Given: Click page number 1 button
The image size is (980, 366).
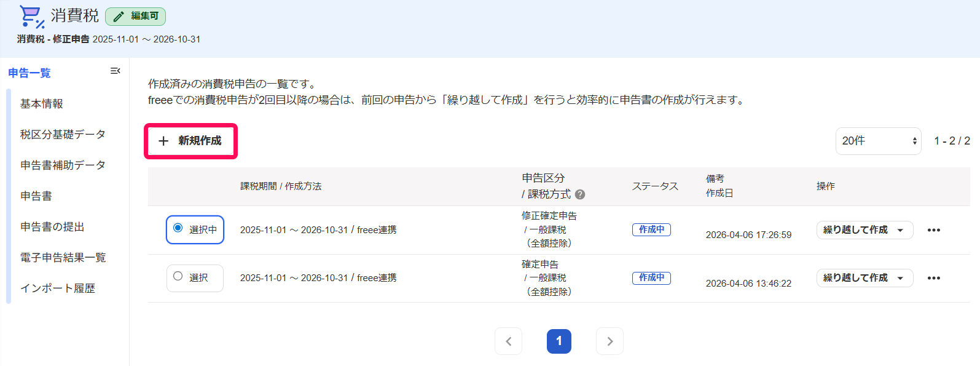Looking at the screenshot, I should pos(559,341).
